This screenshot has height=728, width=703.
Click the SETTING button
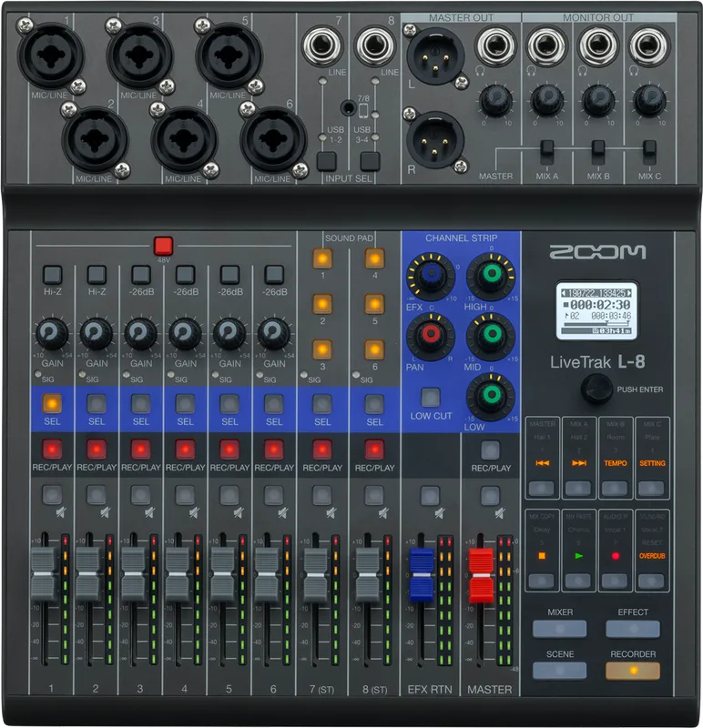pyautogui.click(x=651, y=488)
